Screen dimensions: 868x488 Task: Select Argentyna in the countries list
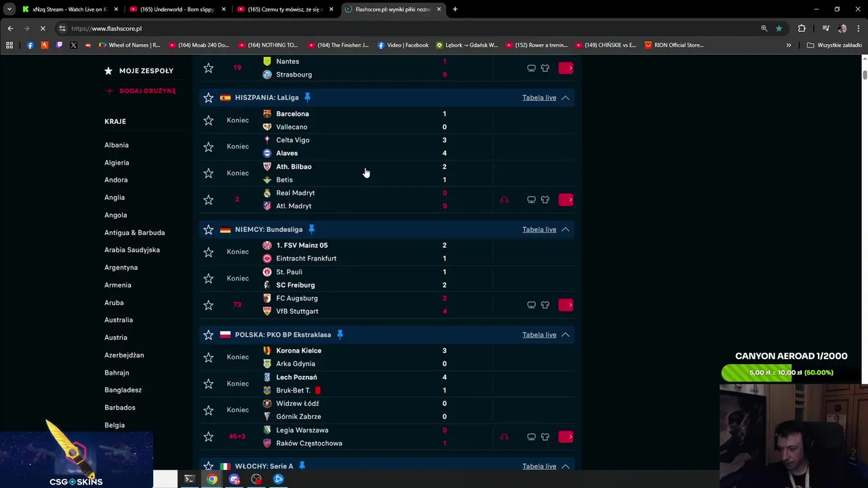click(x=121, y=268)
